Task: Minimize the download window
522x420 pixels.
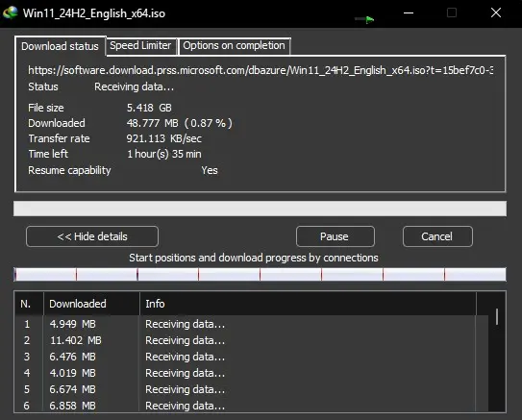Action: point(409,13)
